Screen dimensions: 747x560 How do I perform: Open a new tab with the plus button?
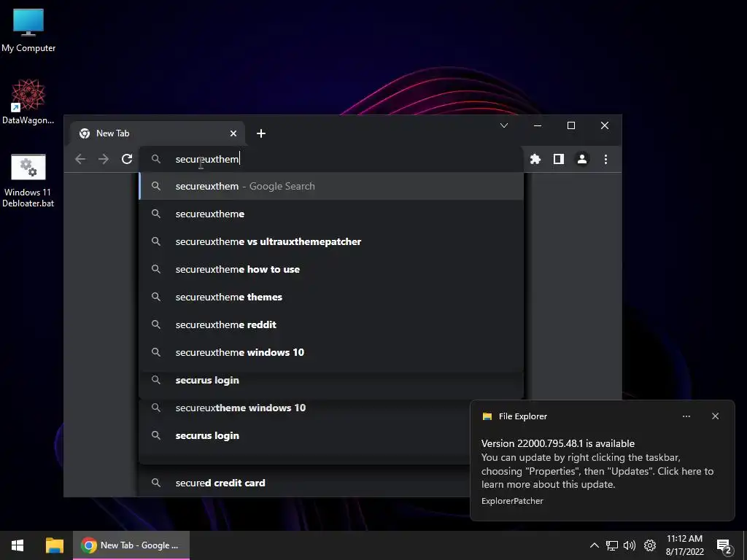261,133
